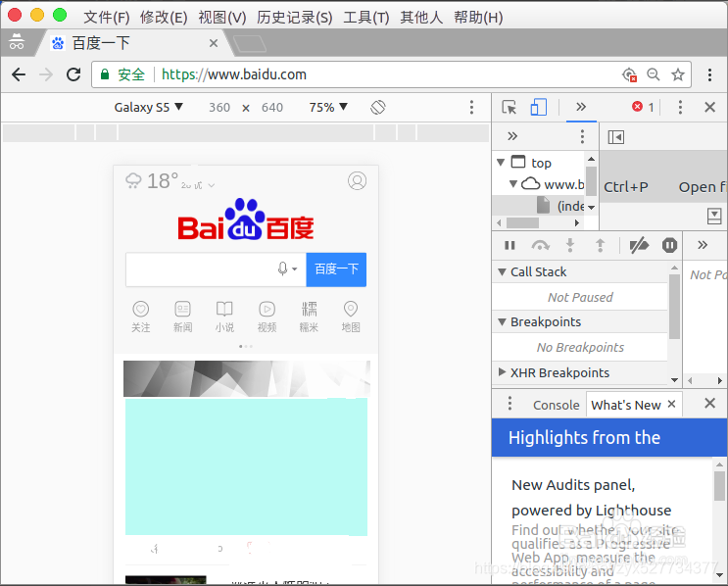Screen dimensions: 728x586
Task: Edit the device width 360 field
Action: 219,107
